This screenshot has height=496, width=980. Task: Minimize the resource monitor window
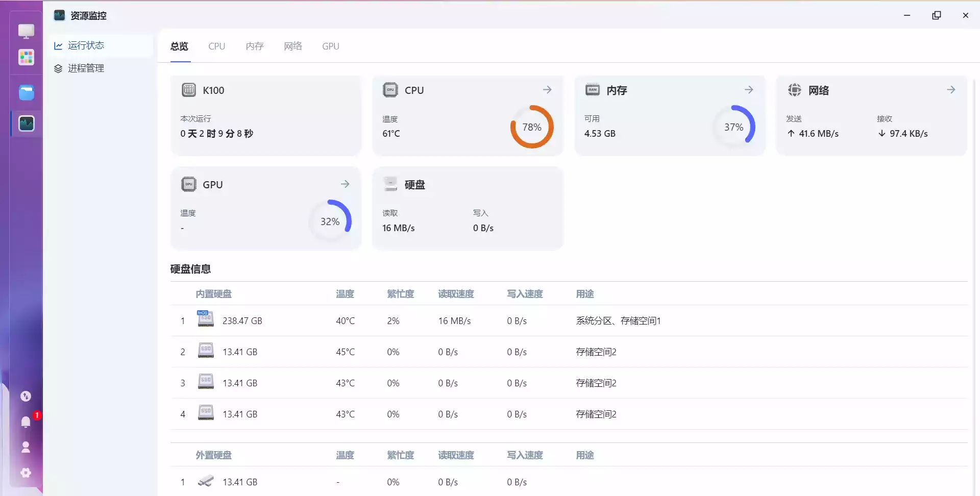907,15
